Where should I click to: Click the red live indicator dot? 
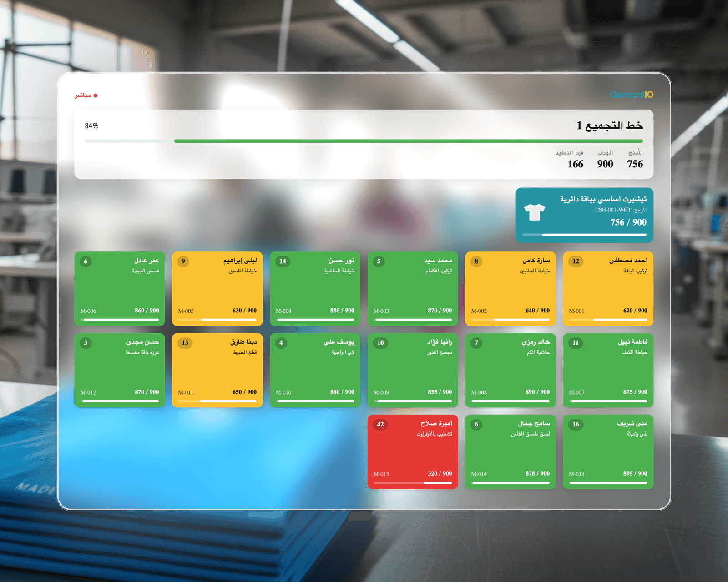tap(96, 95)
